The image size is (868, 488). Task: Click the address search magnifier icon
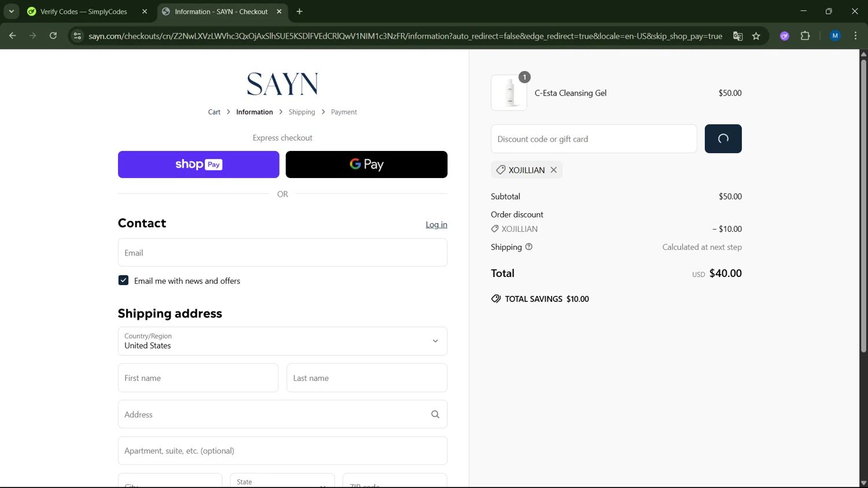coord(435,415)
